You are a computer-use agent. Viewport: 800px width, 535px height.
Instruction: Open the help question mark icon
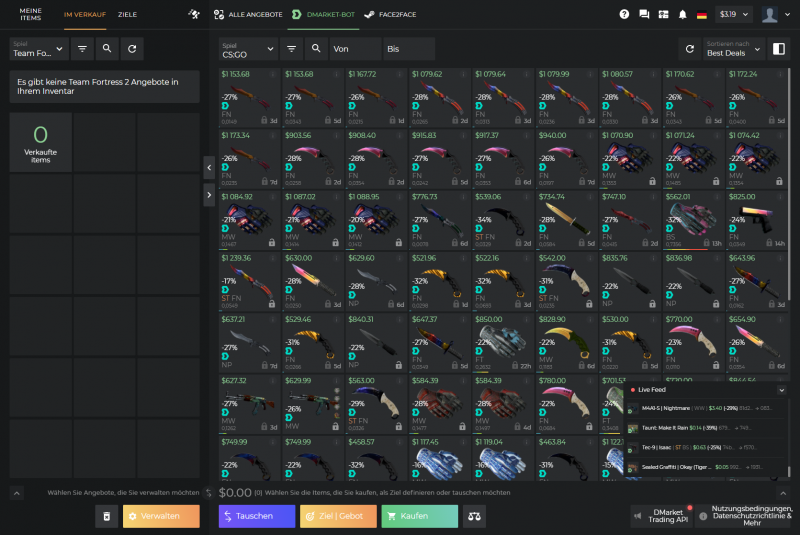[624, 14]
